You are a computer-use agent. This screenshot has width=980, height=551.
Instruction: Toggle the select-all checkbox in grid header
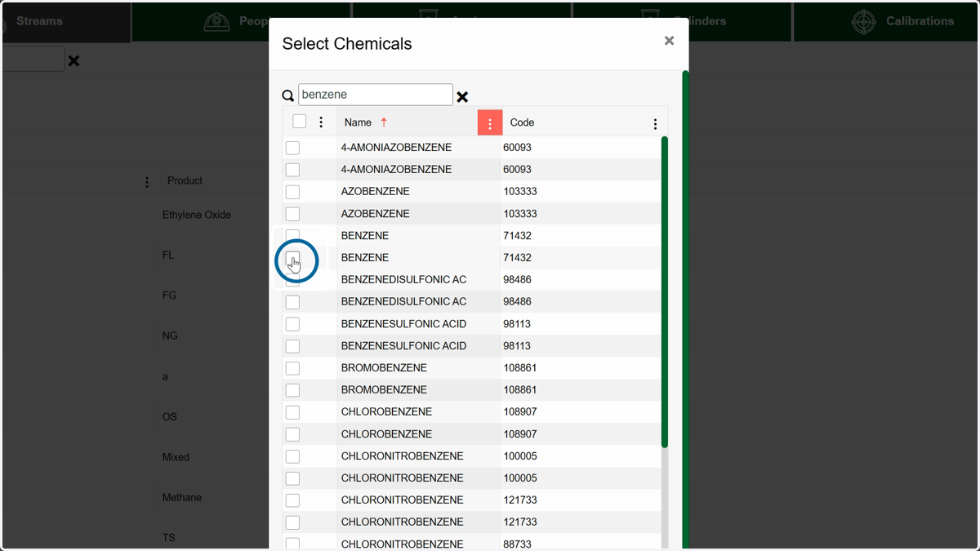click(299, 122)
